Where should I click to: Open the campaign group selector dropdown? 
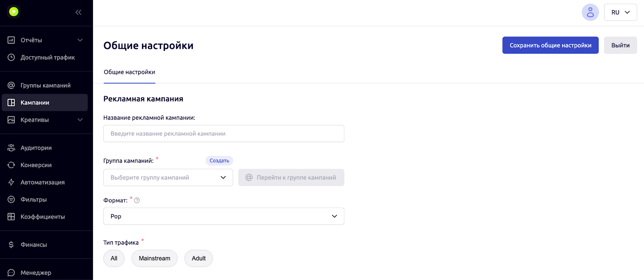(168, 178)
